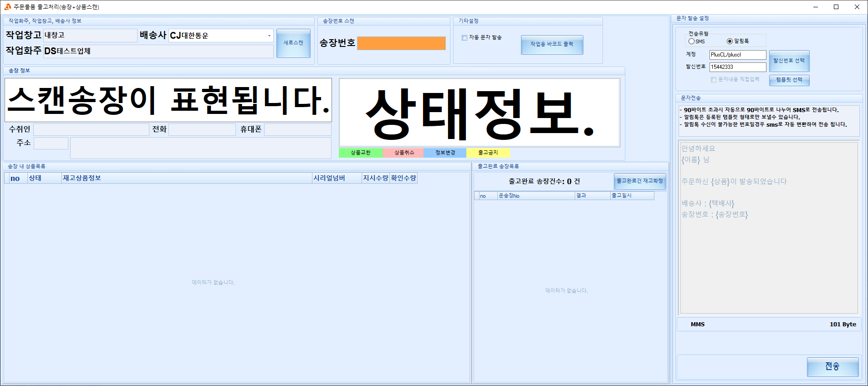The image size is (868, 386).
Task: Click the 지시수량 column header
Action: (x=376, y=178)
